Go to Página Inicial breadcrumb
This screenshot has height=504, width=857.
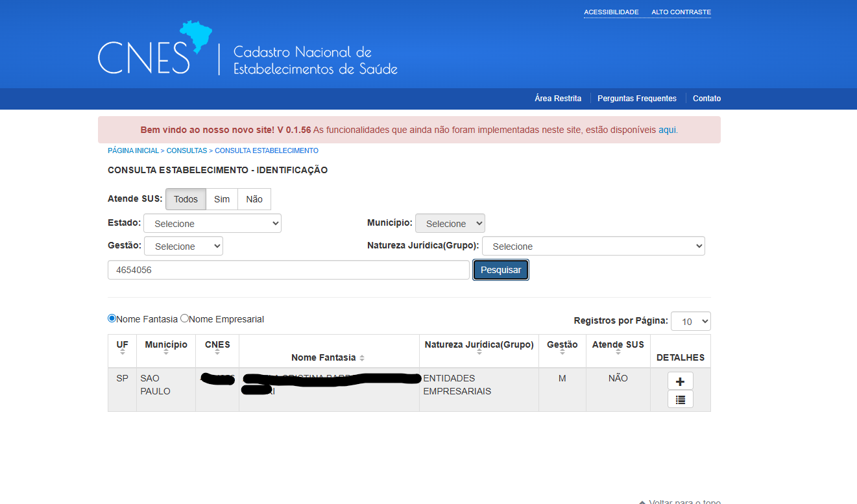click(133, 150)
